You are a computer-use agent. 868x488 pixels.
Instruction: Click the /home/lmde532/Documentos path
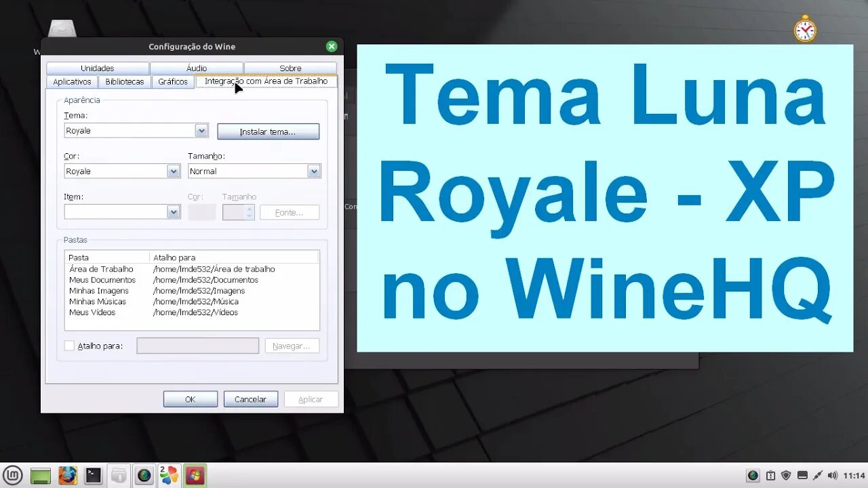pyautogui.click(x=205, y=280)
